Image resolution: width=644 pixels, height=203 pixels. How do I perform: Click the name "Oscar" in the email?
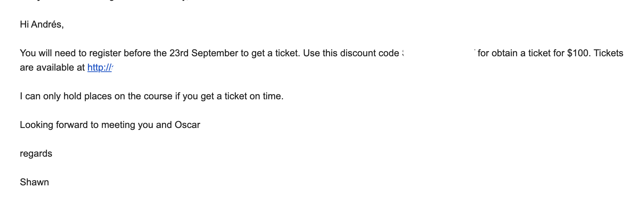[187, 125]
